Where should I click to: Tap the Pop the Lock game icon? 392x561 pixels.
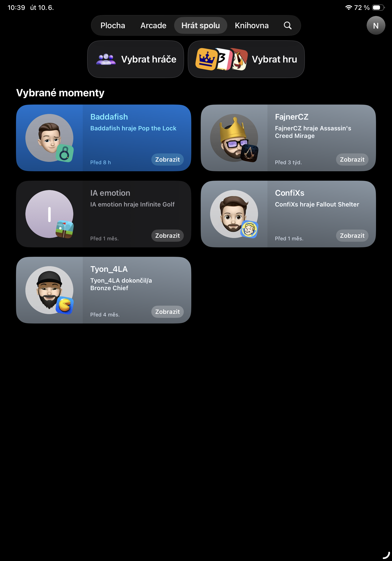pos(65,153)
